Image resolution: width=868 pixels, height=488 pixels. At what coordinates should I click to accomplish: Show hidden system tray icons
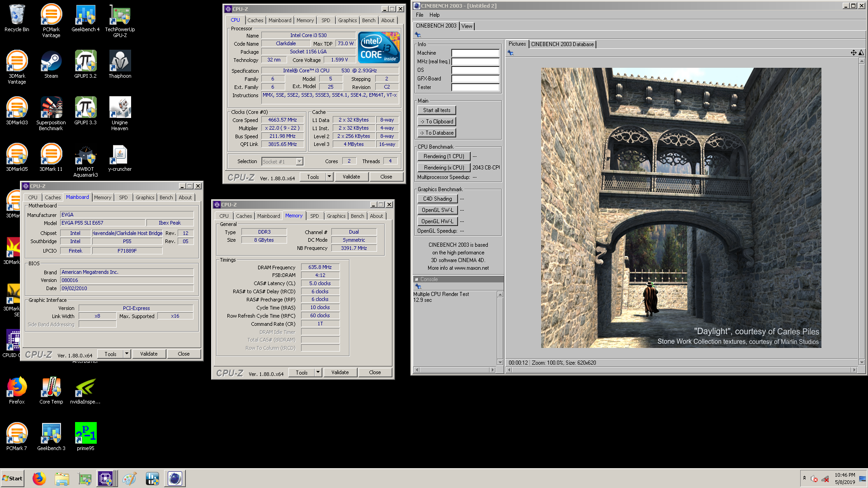[804, 478]
